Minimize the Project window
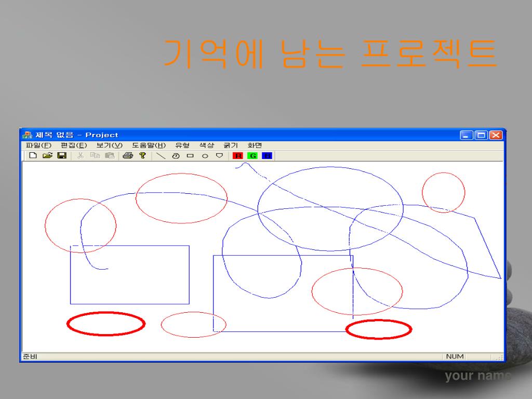The width and height of the screenshot is (532, 399). [467, 135]
